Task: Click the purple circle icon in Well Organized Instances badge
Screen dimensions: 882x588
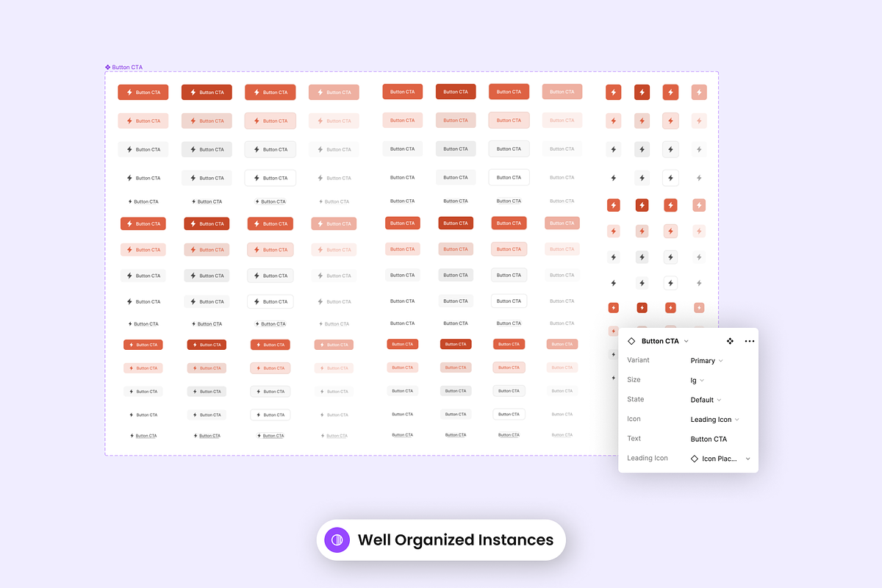Action: [x=337, y=540]
